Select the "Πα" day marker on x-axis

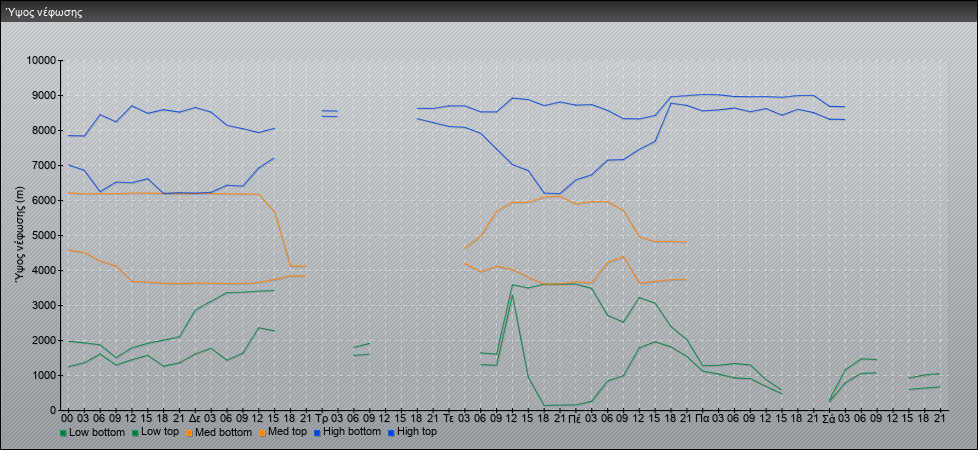(702, 418)
